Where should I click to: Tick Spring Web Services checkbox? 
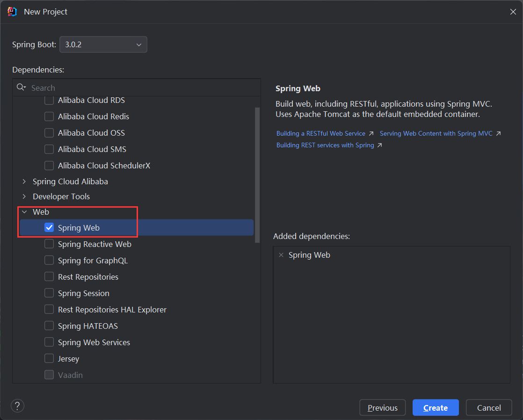point(49,342)
